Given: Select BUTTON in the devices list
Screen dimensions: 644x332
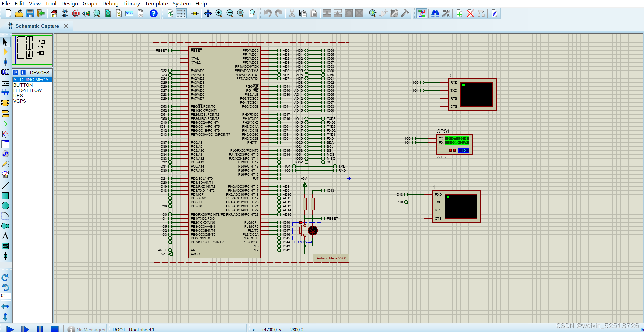Looking at the screenshot, I should click(x=33, y=85).
